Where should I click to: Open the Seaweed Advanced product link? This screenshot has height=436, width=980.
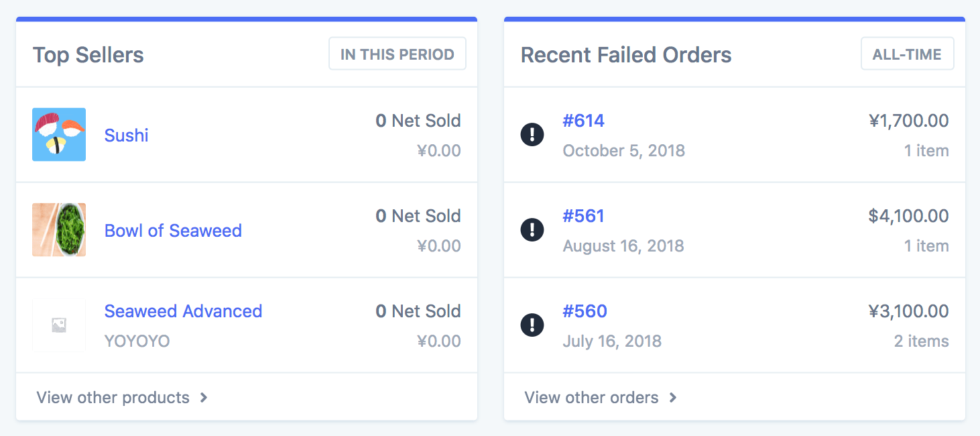tap(183, 311)
